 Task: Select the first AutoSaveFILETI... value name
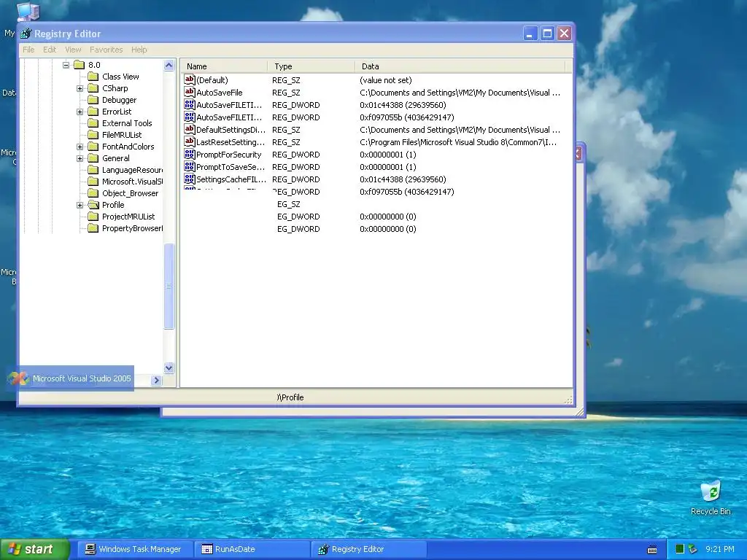(x=229, y=105)
